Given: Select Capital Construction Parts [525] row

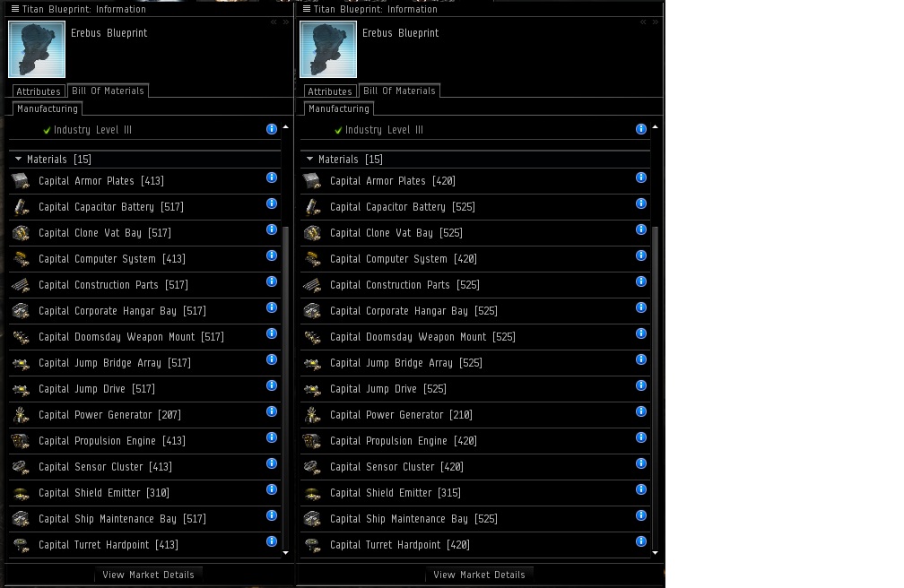Looking at the screenshot, I should (x=475, y=285).
